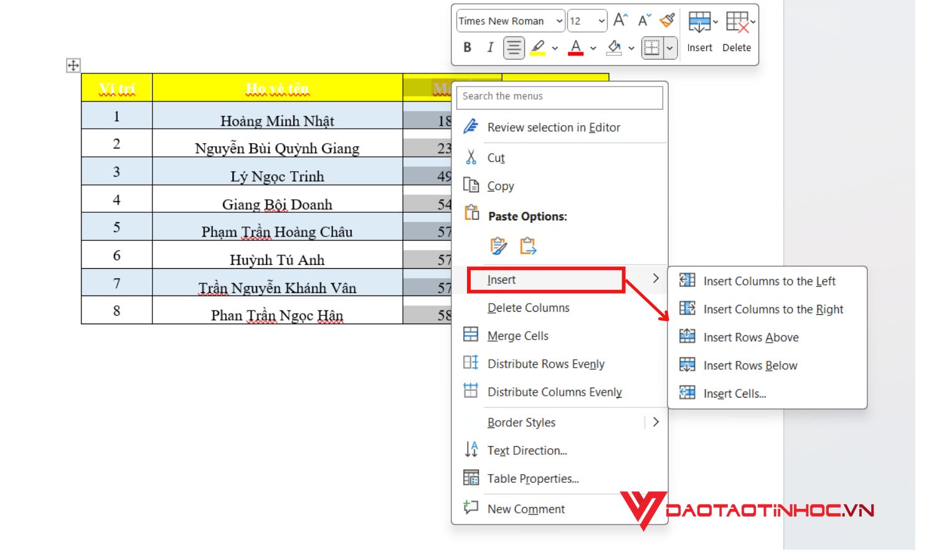Click the name 'Huỳnh Tú Anh'
The height and width of the screenshot is (560, 934).
click(277, 259)
